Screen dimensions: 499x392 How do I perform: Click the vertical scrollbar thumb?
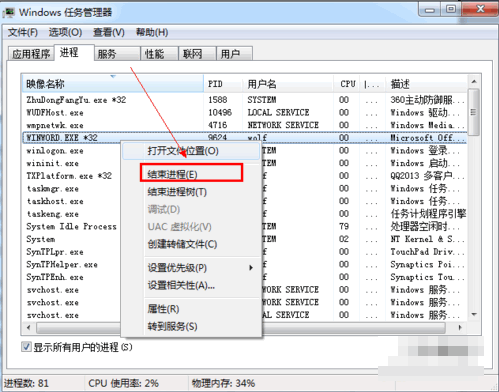[x=474, y=112]
